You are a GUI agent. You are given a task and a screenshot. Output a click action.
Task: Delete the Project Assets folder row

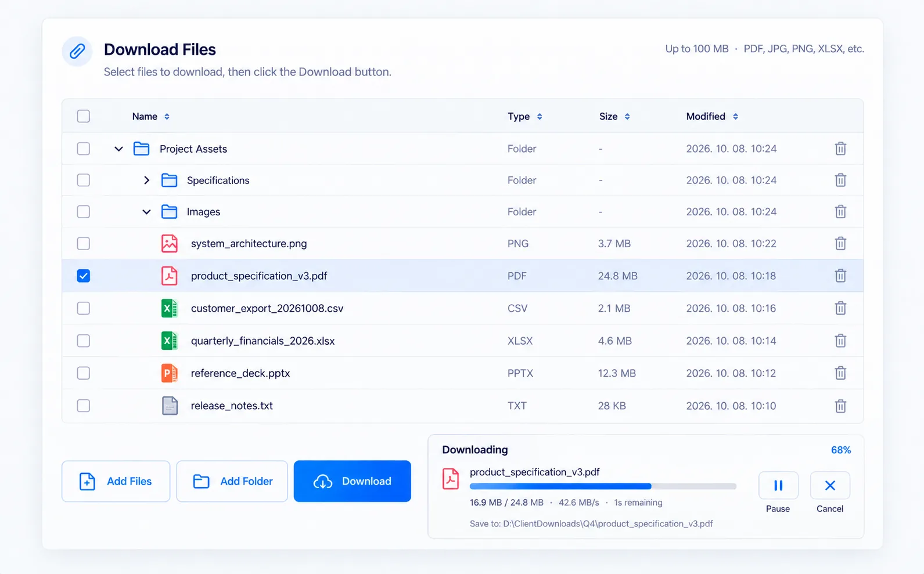point(840,149)
